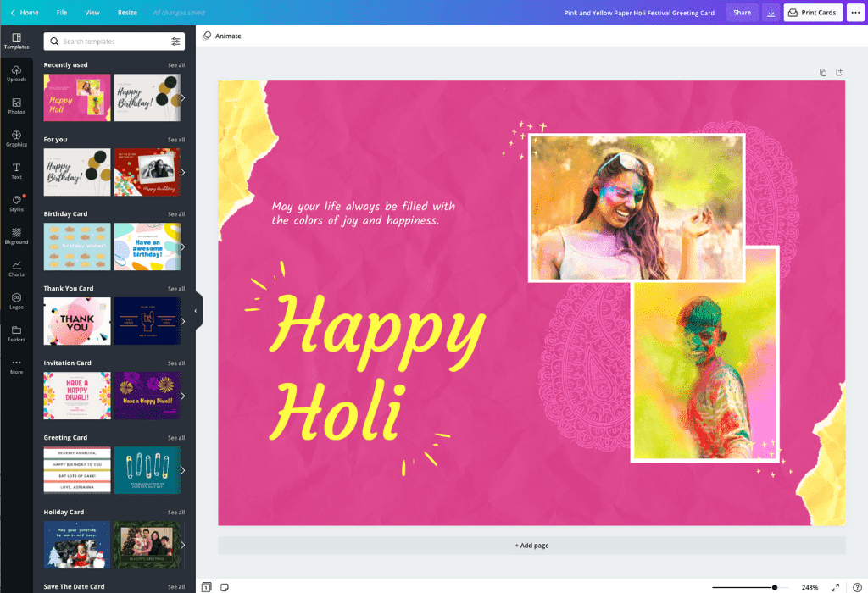Select the Graphics tool in the sidebar
Image resolution: width=868 pixels, height=593 pixels.
(16, 139)
